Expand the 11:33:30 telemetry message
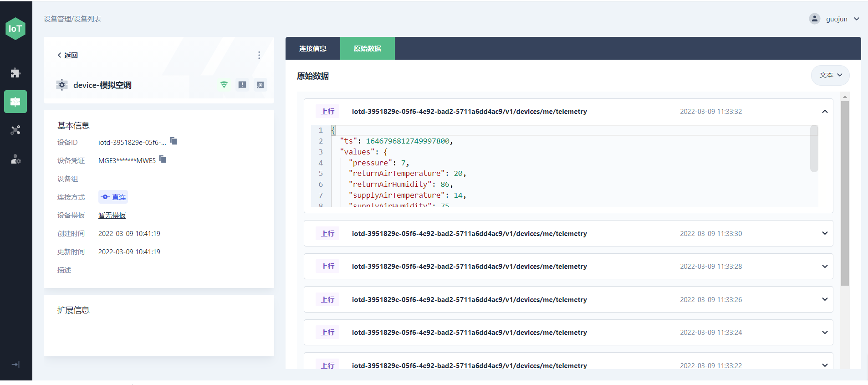The width and height of the screenshot is (868, 385). 824,233
